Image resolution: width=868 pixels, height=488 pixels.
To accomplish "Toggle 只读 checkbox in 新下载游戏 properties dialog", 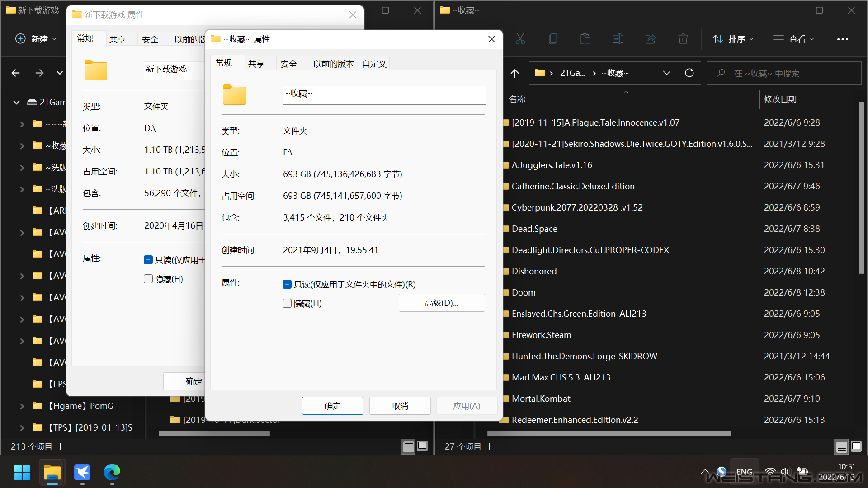I will point(148,260).
